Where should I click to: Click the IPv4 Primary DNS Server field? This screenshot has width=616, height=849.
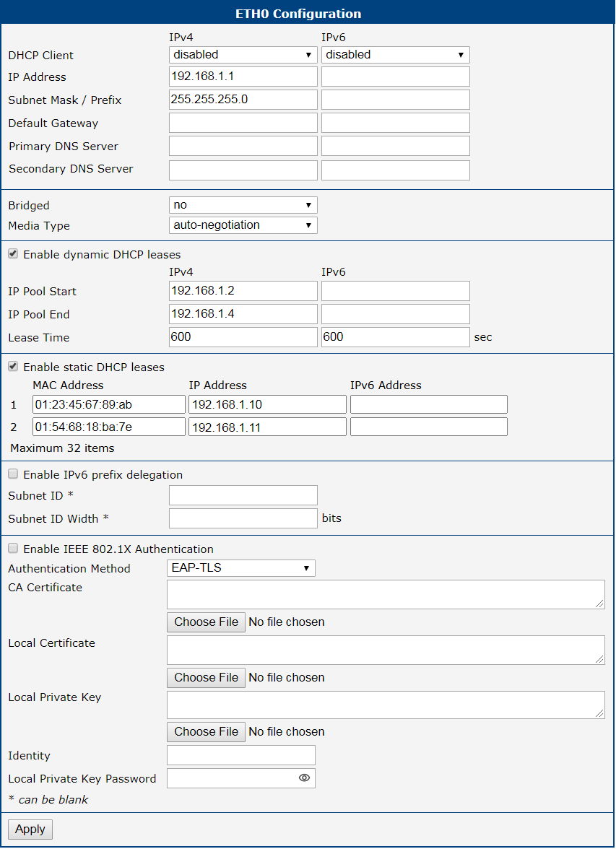point(243,146)
